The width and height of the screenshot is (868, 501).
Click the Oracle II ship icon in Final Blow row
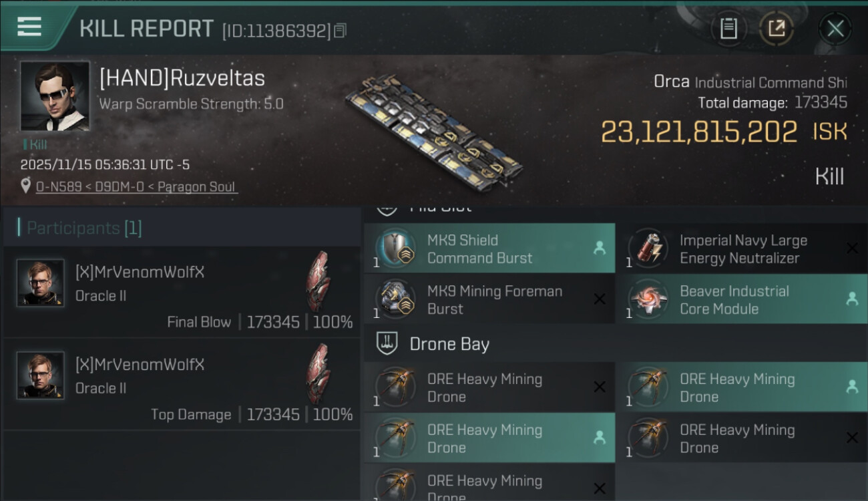click(x=318, y=281)
